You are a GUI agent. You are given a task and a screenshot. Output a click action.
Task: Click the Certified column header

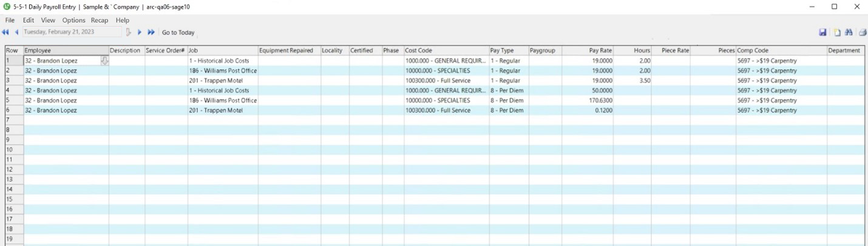(365, 50)
